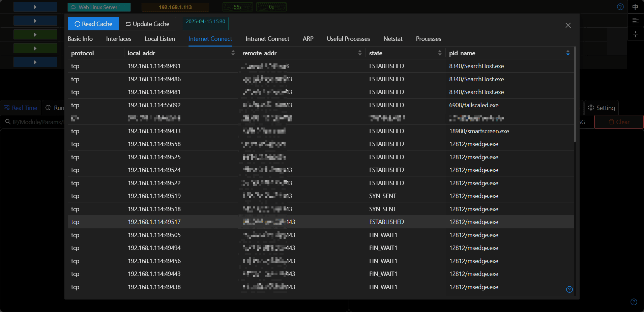644x312 pixels.
Task: Click the help icon at bottom of table
Action: point(569,289)
